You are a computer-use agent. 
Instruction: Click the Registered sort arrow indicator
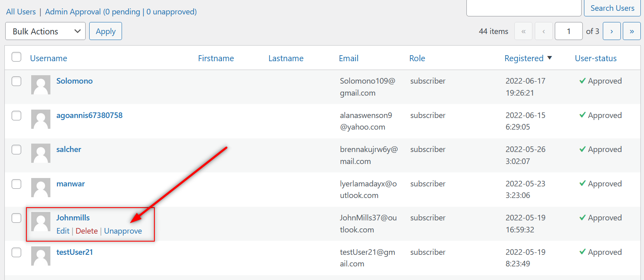(550, 58)
